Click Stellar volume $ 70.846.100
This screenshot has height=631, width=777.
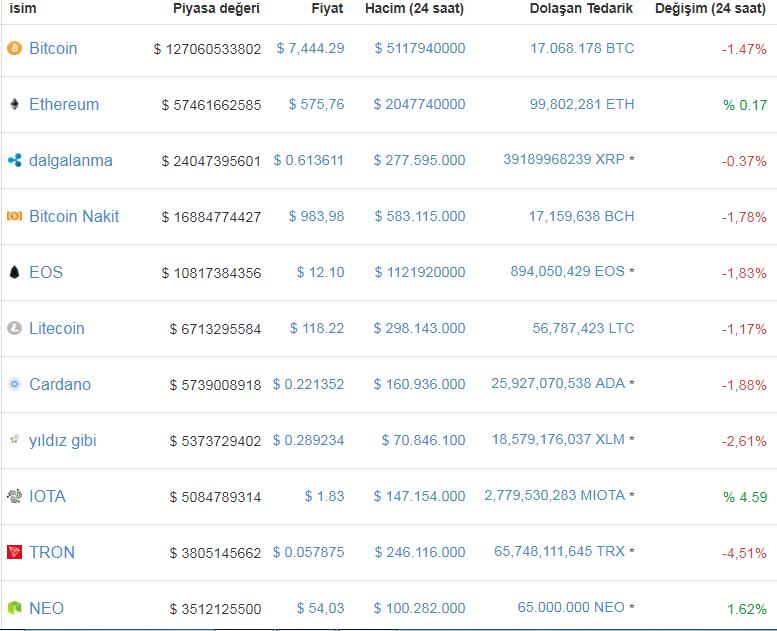click(x=423, y=440)
